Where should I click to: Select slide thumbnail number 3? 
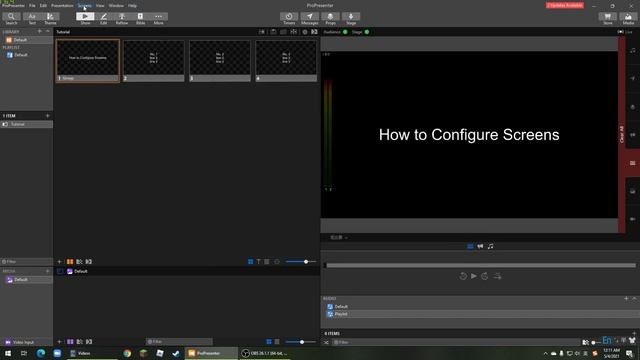220,61
